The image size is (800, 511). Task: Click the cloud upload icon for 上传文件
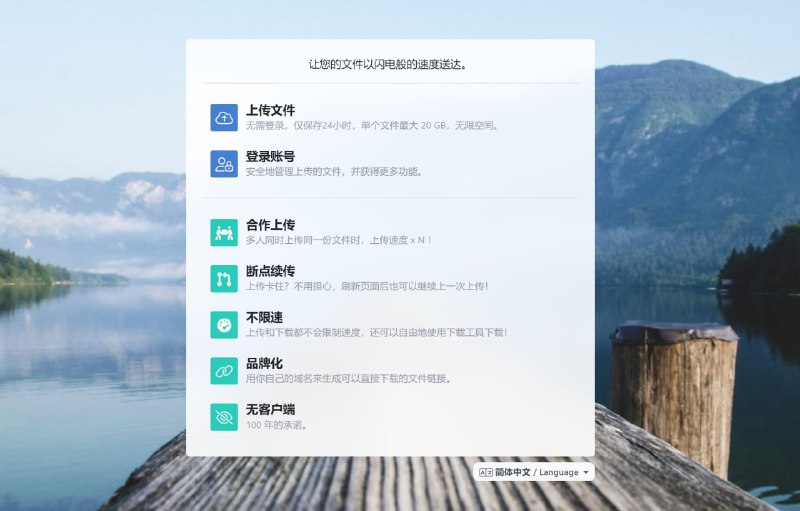[224, 118]
